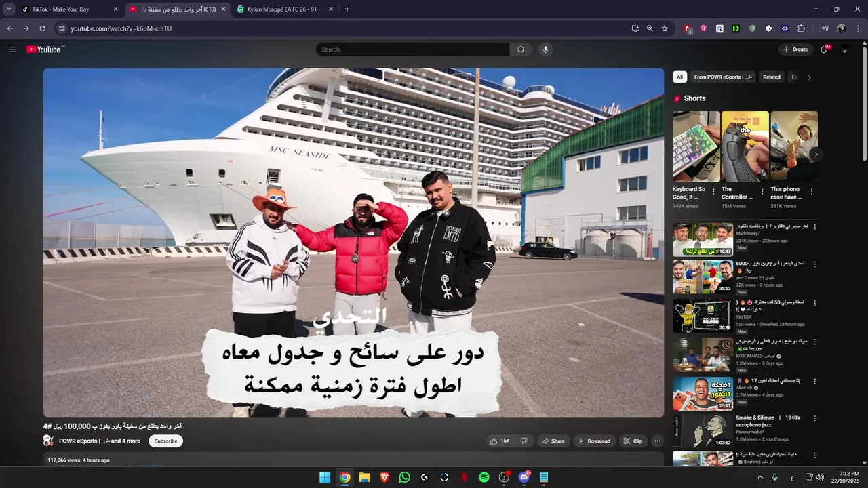Switch to Kylian Mbappé EA FC 26 tab
Viewport: 868px width, 488px height.
pos(283,9)
